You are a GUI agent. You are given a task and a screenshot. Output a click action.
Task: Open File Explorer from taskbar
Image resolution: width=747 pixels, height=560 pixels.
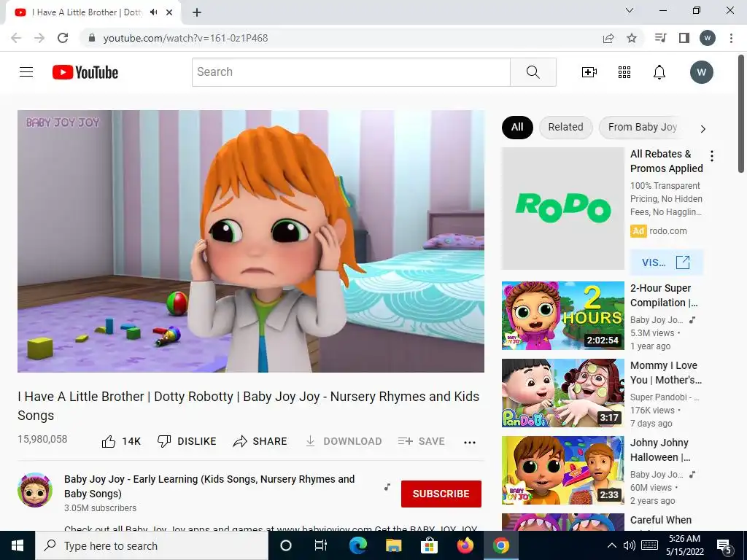pos(393,545)
